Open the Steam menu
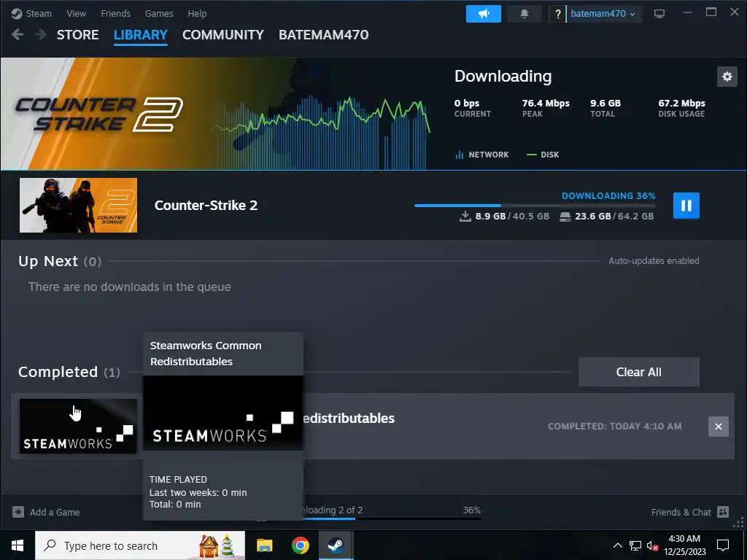The width and height of the screenshot is (747, 560). tap(39, 13)
